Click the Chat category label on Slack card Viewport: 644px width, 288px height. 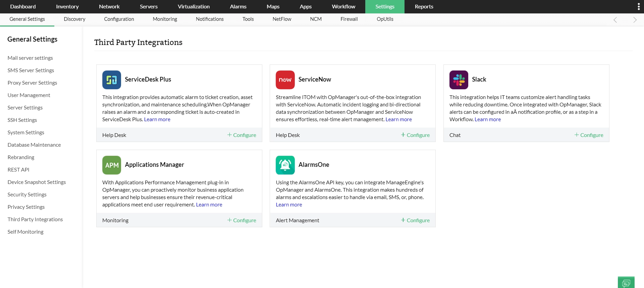tap(455, 135)
